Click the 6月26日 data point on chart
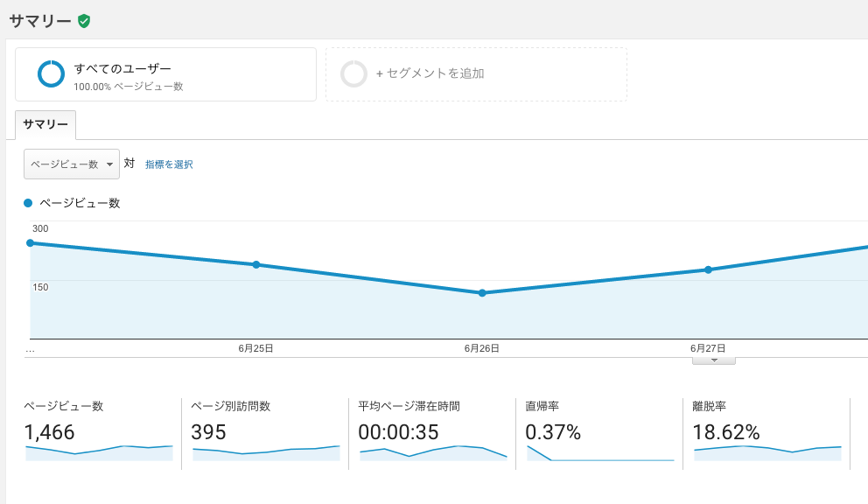Viewport: 868px width, 504px height. point(482,293)
